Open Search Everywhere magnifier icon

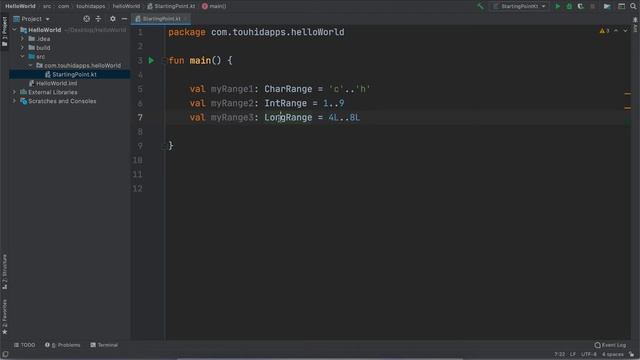[x=633, y=6]
